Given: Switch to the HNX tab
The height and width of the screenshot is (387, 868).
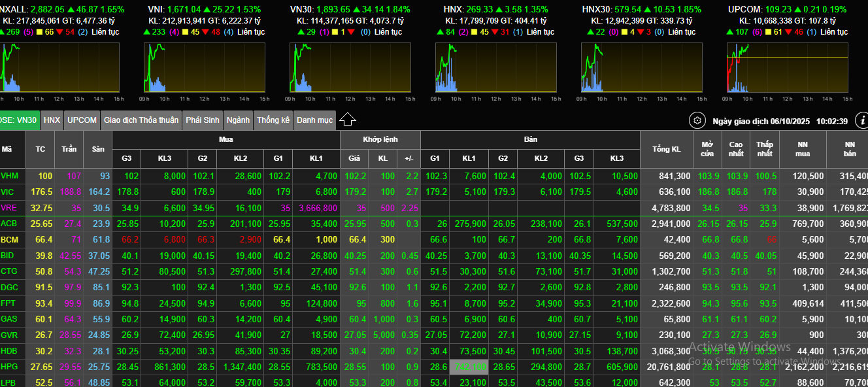Looking at the screenshot, I should (x=52, y=120).
